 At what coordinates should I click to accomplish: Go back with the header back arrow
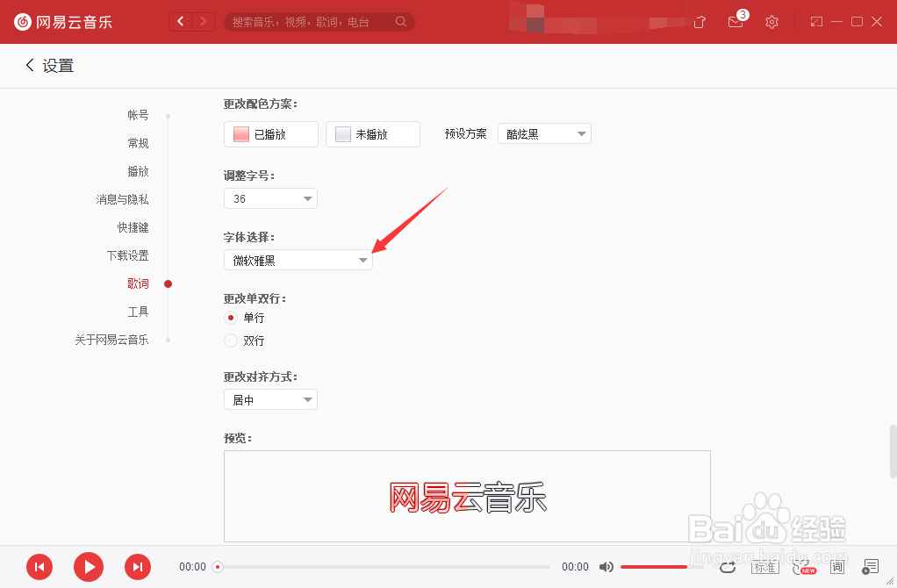(x=181, y=22)
